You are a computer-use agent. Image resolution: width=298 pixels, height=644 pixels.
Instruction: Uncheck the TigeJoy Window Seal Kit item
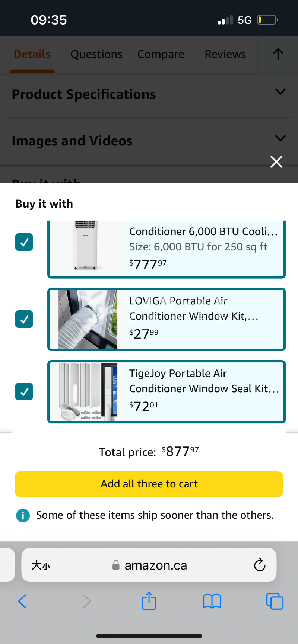point(24,392)
